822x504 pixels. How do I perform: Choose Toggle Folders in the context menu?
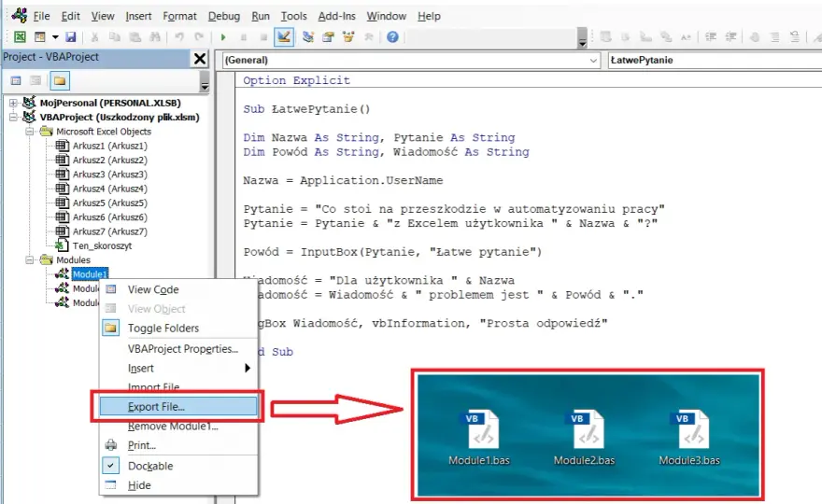(x=178, y=329)
